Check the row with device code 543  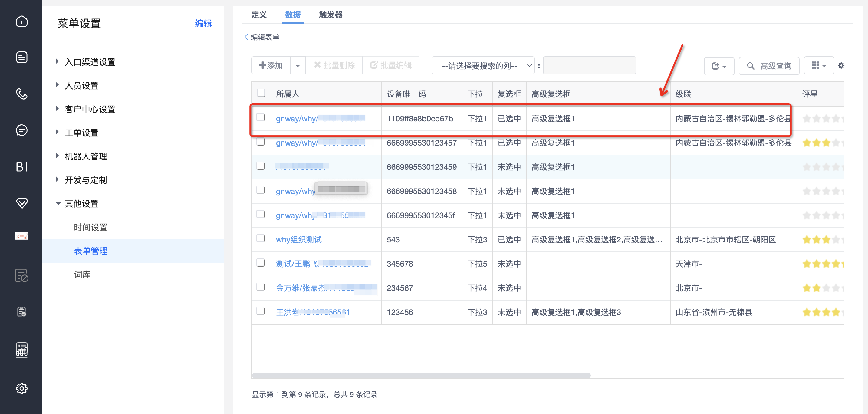tap(261, 238)
